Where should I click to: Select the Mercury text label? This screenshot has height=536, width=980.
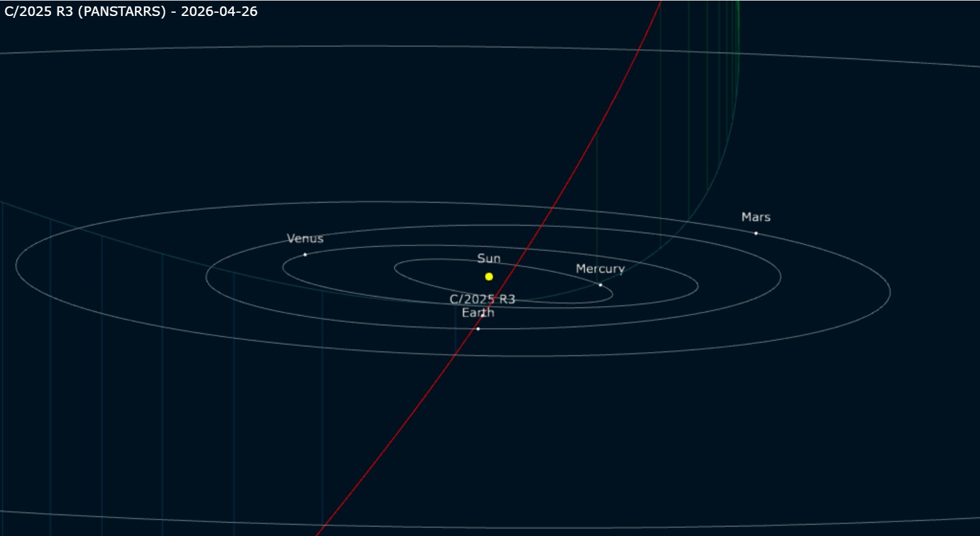[600, 269]
